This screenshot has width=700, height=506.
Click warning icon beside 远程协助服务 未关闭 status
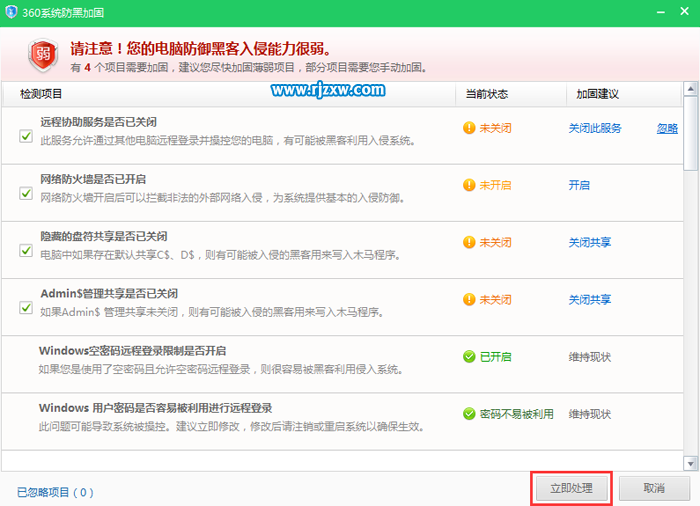point(469,128)
